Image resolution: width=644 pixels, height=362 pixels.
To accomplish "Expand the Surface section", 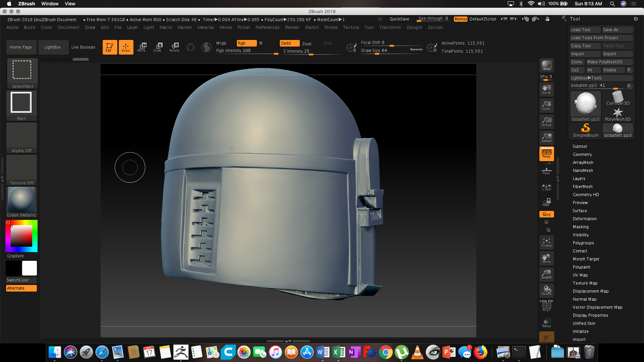I will [x=580, y=211].
